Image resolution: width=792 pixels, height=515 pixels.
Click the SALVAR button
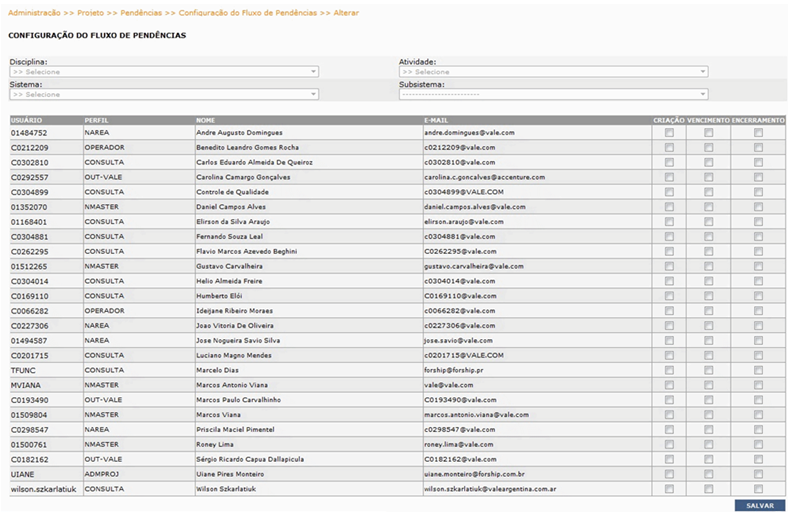tap(760, 505)
